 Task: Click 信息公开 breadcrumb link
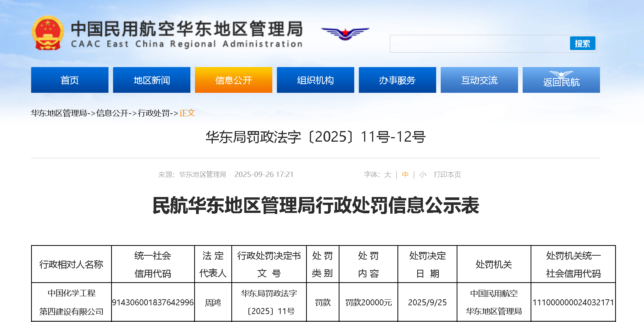(112, 113)
